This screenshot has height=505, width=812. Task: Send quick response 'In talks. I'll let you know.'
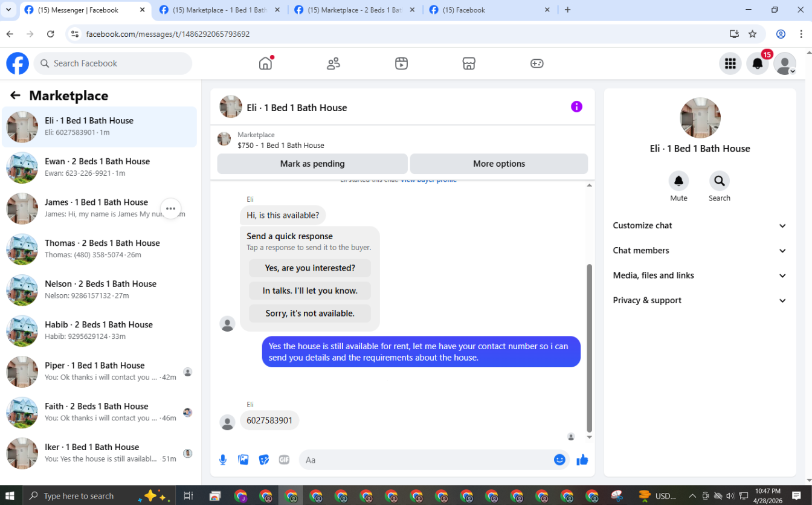(310, 291)
